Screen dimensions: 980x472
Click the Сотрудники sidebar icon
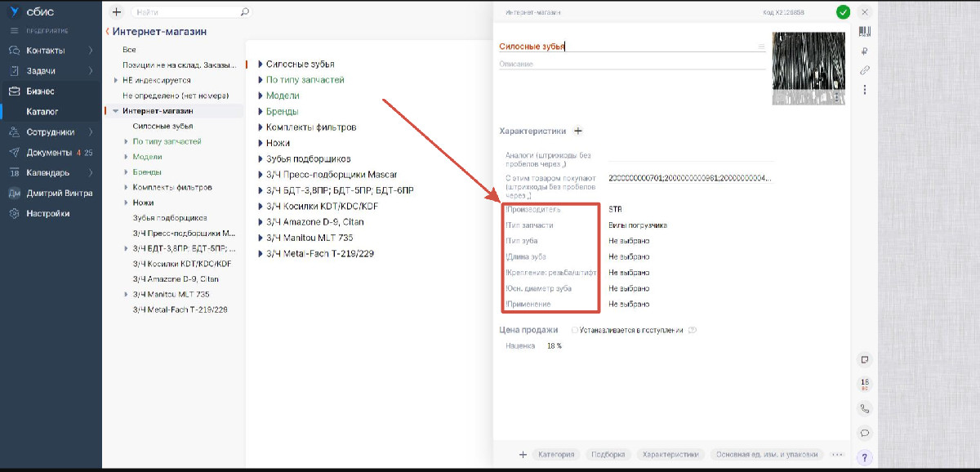(14, 131)
